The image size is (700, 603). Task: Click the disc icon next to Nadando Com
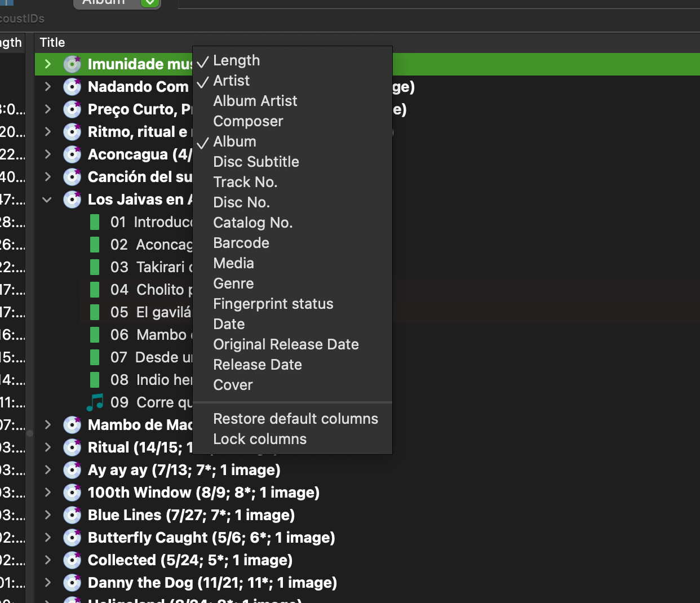(x=72, y=87)
